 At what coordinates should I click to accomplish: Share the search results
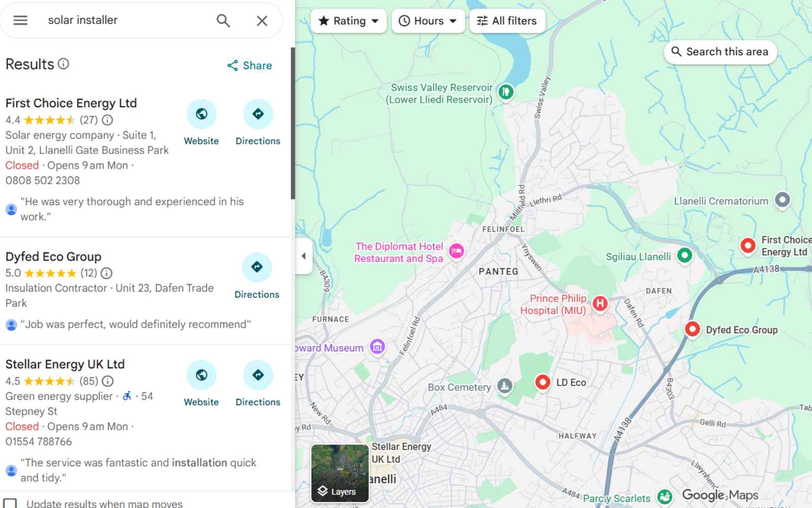(249, 65)
